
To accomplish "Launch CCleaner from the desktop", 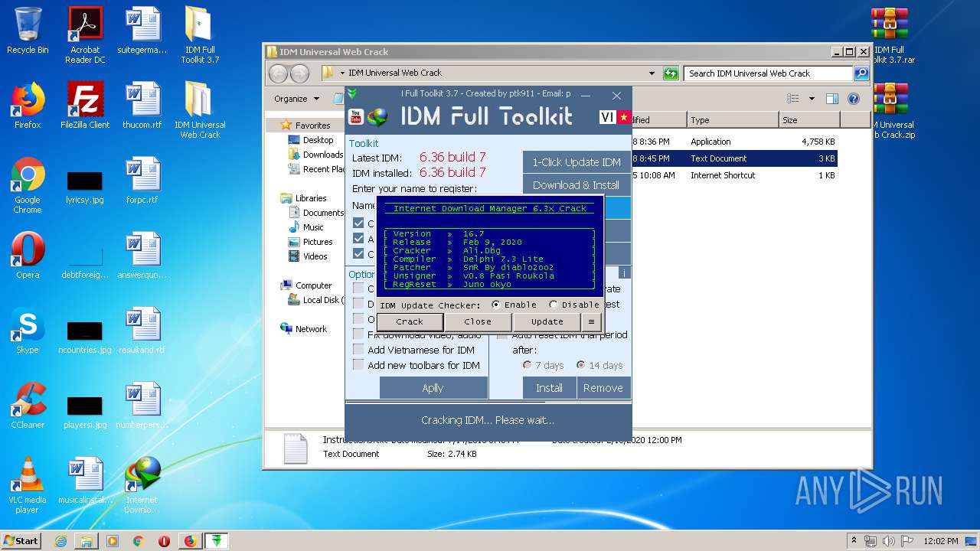I will tap(28, 406).
